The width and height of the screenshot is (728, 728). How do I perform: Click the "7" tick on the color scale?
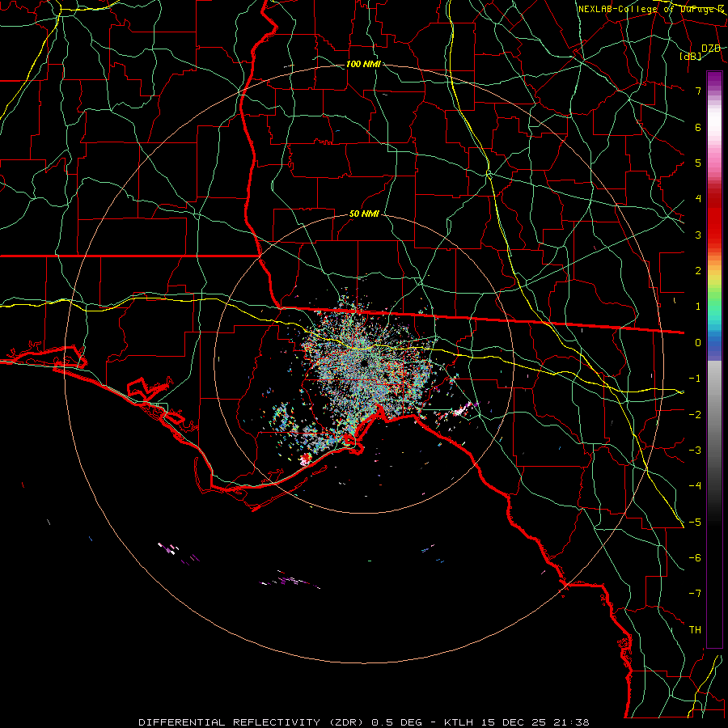(x=698, y=91)
